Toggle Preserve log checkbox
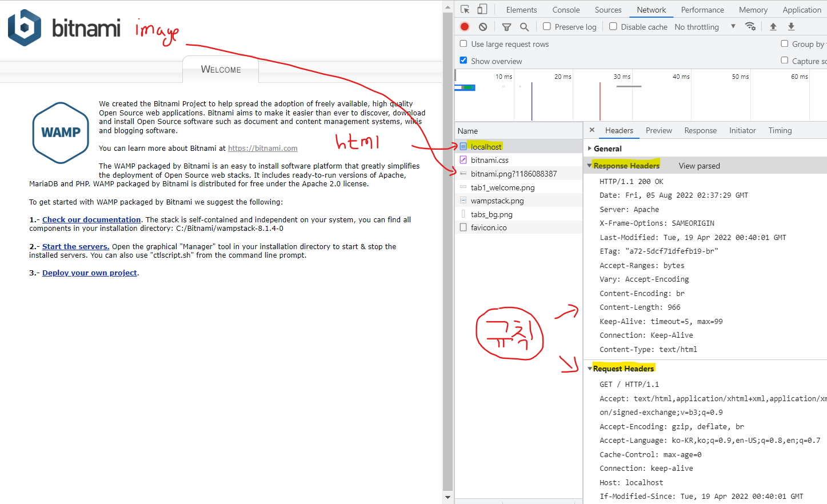 coord(547,26)
